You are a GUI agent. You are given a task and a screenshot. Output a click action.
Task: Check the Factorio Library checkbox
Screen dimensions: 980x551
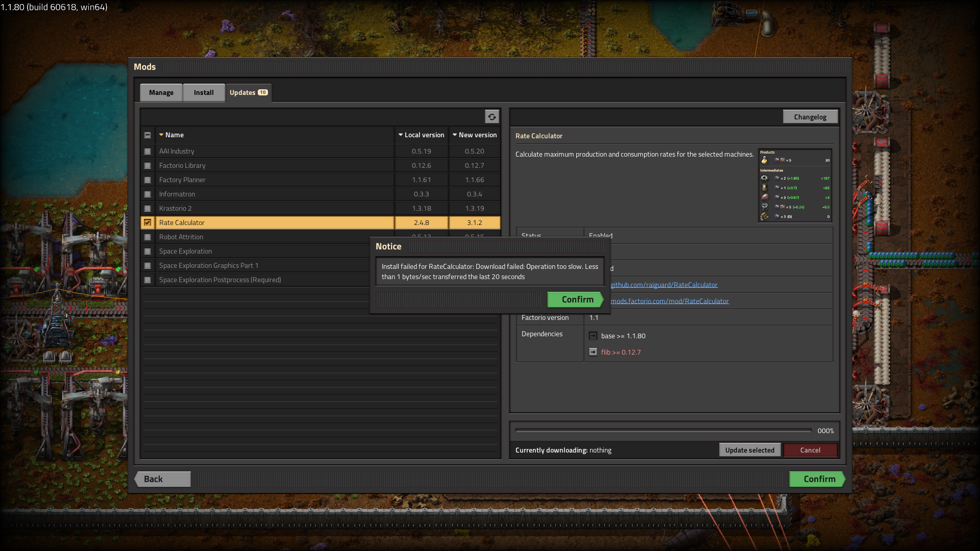tap(148, 166)
